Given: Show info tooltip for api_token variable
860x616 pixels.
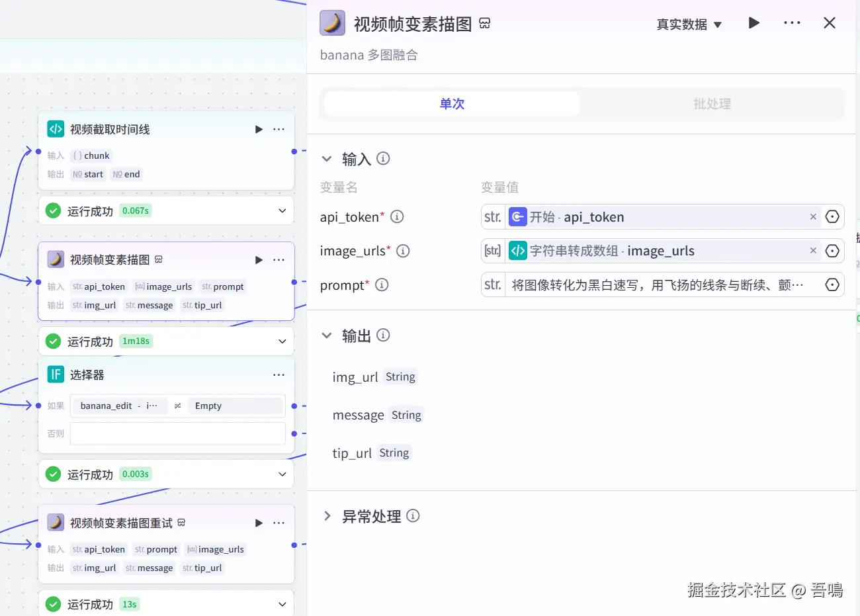Looking at the screenshot, I should [397, 216].
